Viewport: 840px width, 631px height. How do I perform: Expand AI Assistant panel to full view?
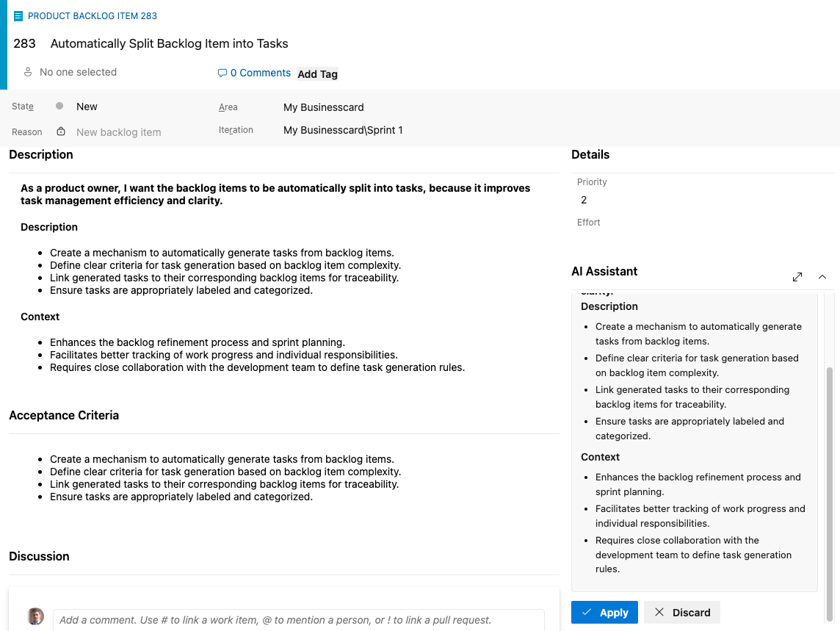(x=797, y=277)
